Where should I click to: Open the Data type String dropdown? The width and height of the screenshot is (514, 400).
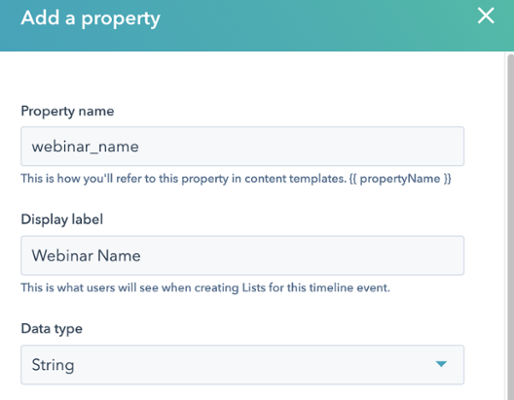tap(242, 365)
